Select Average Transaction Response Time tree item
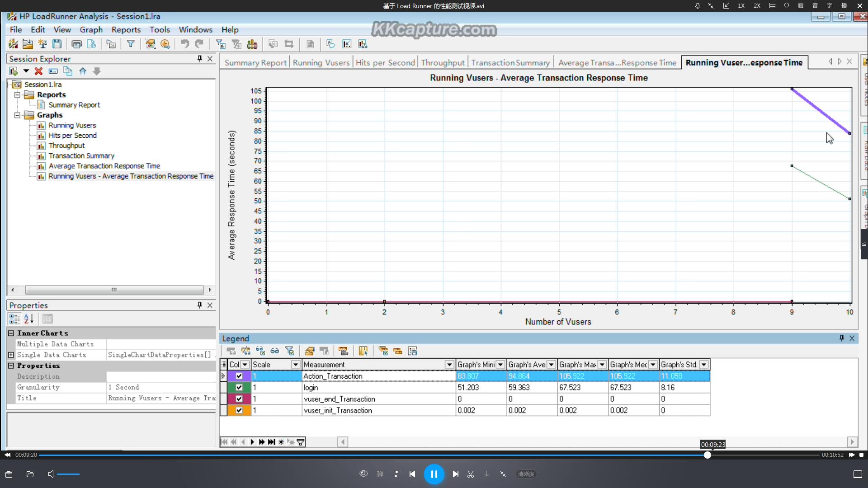 [x=104, y=166]
